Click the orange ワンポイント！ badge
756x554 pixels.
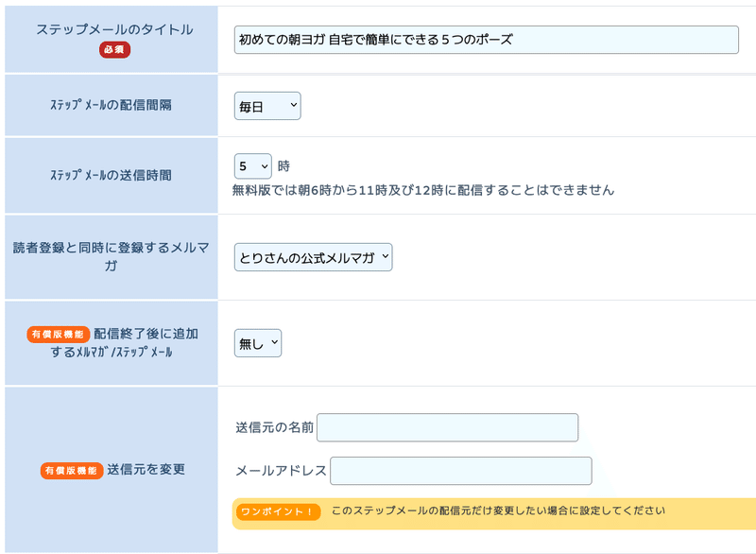[278, 511]
